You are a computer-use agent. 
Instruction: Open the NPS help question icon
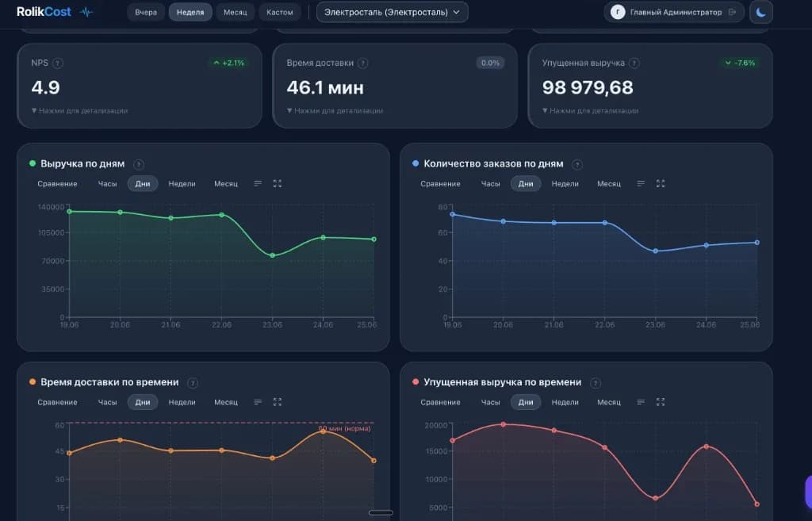click(x=58, y=63)
